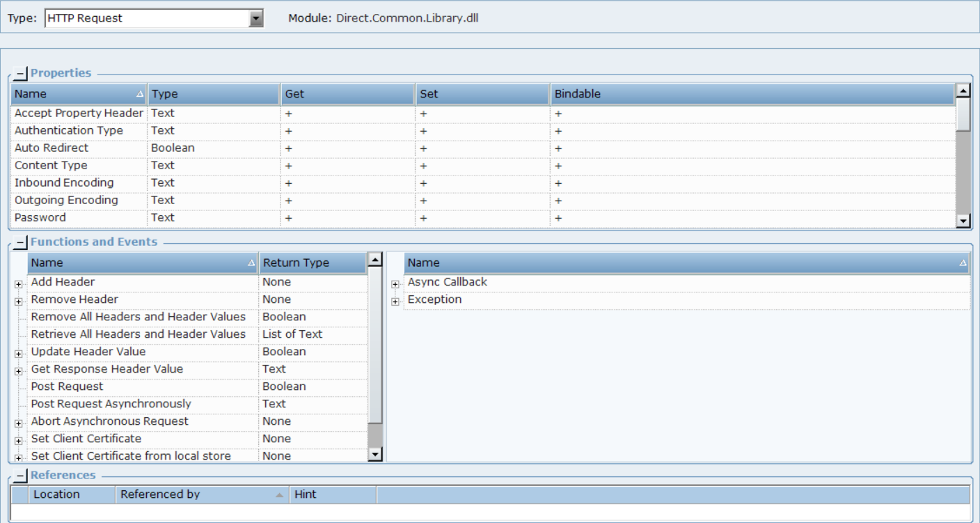This screenshot has height=523, width=980.
Task: Expand the Get Response Header Value row
Action: click(x=17, y=370)
